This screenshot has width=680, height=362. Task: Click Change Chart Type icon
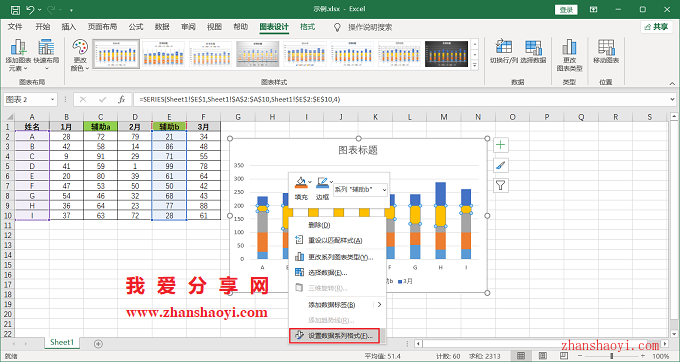569,47
